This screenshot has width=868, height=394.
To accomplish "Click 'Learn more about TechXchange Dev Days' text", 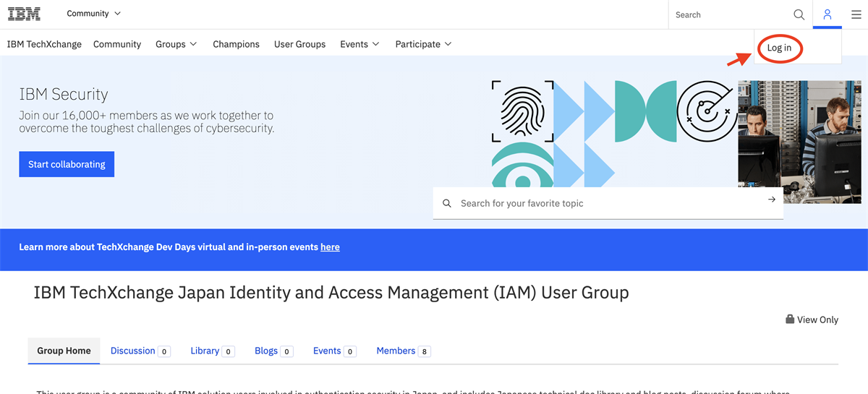I will [x=169, y=247].
